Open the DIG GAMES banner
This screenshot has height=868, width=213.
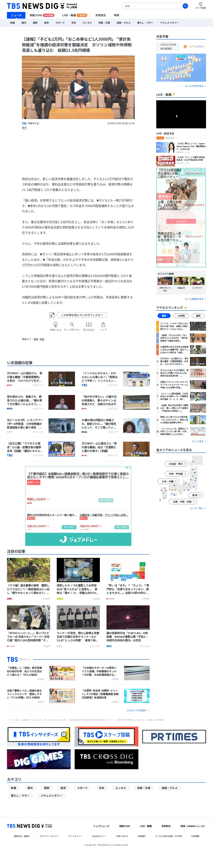coord(39,759)
